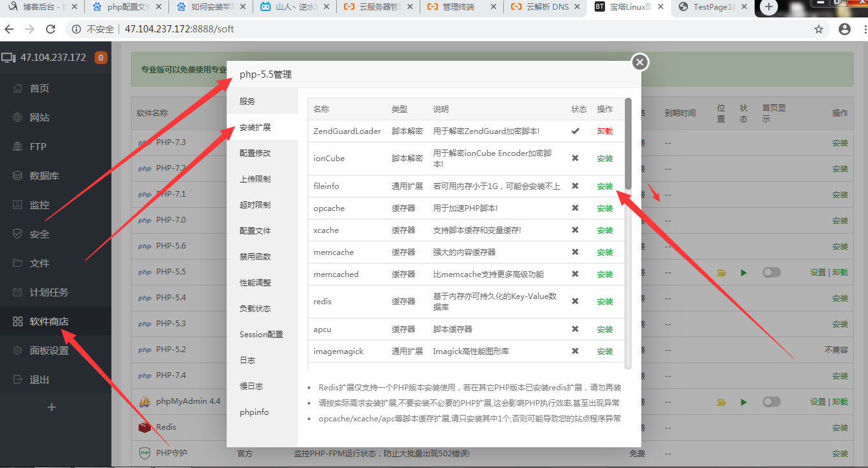Image resolution: width=868 pixels, height=468 pixels.
Task: Go to 网站 in the sidebar
Action: click(x=40, y=117)
